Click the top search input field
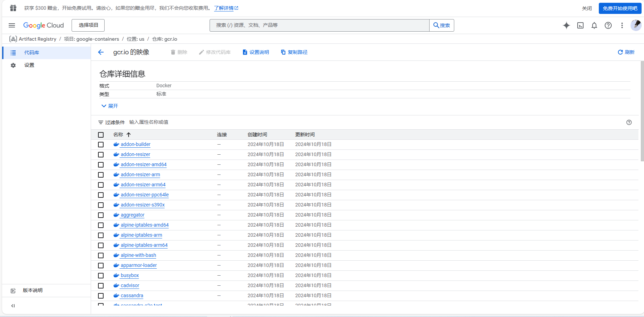Image resolution: width=644 pixels, height=317 pixels. click(x=319, y=25)
